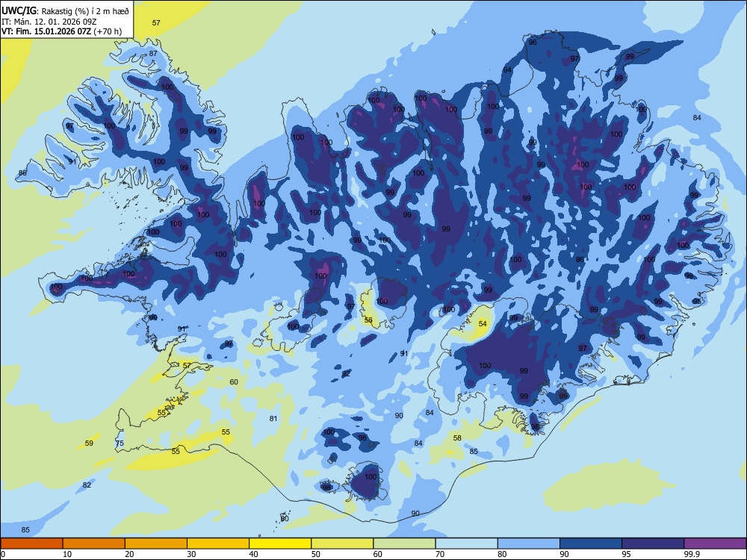
Task: Click the legend scale label '40'
Action: point(253,554)
